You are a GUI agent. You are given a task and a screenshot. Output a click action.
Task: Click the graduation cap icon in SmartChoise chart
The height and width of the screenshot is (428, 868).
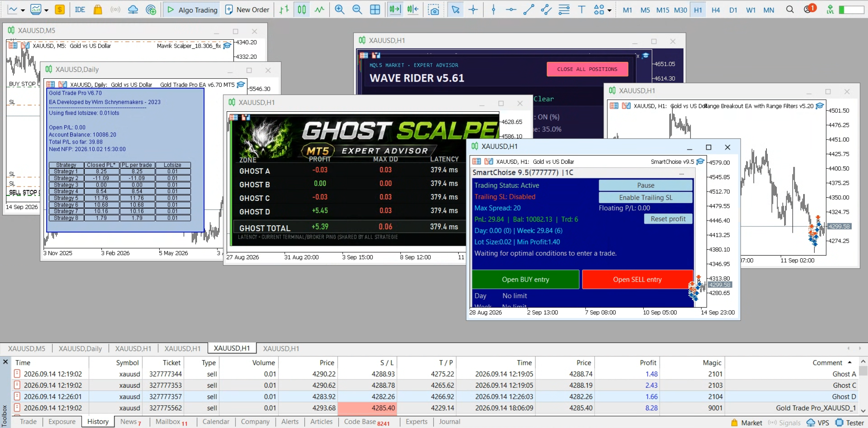[700, 161]
